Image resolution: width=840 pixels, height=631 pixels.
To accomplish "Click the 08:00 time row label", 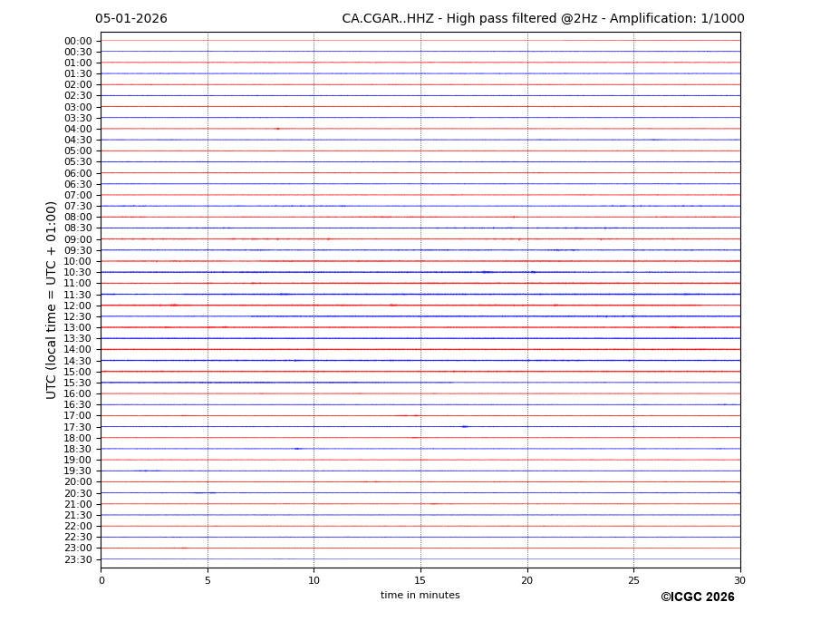I will (78, 218).
